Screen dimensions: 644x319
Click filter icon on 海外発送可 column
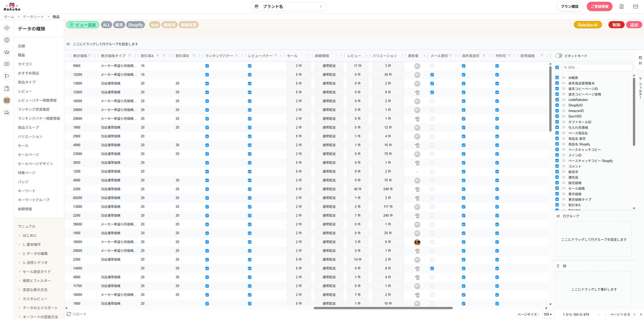[x=484, y=56]
